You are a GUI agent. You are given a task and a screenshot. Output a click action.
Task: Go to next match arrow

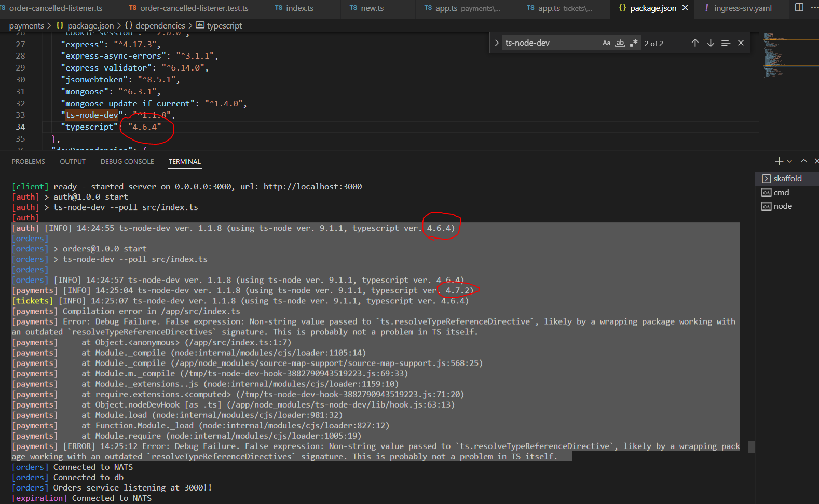[x=711, y=43]
